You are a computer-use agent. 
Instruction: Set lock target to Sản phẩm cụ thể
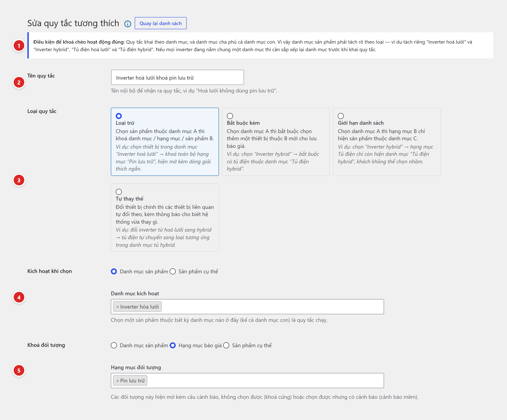pyautogui.click(x=226, y=346)
